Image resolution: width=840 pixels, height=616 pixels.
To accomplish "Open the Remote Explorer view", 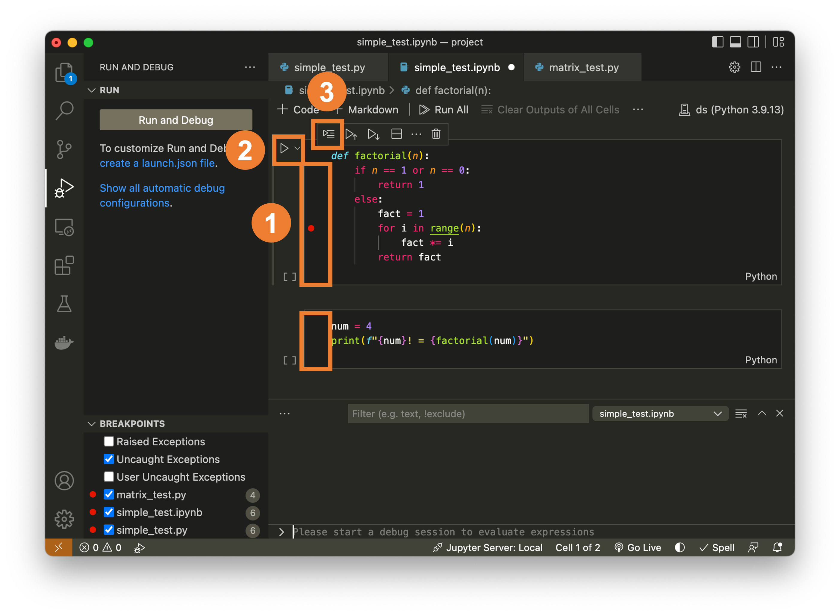I will point(64,227).
